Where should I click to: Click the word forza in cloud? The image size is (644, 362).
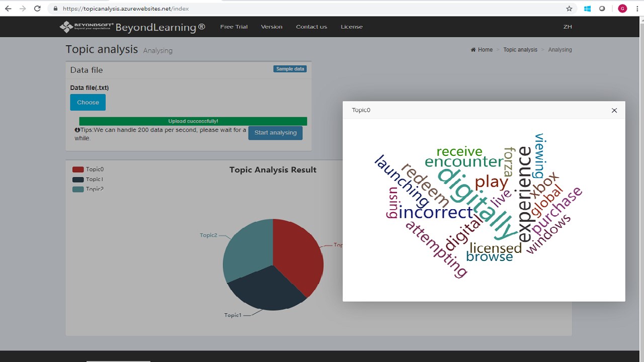[509, 162]
